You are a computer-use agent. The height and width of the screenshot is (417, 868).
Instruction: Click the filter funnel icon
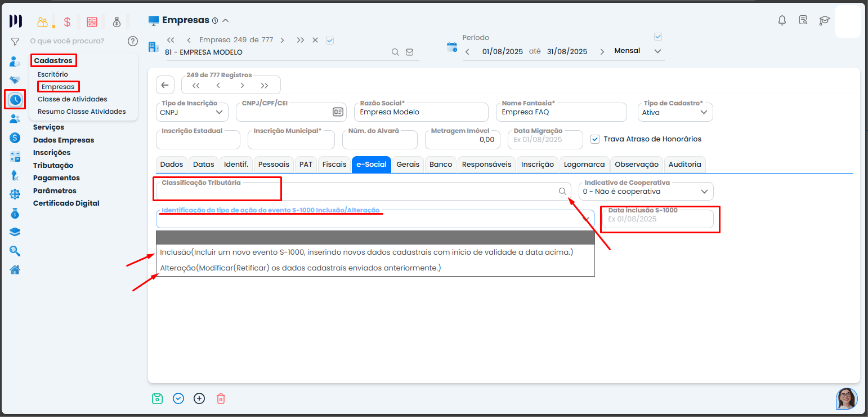pyautogui.click(x=15, y=41)
